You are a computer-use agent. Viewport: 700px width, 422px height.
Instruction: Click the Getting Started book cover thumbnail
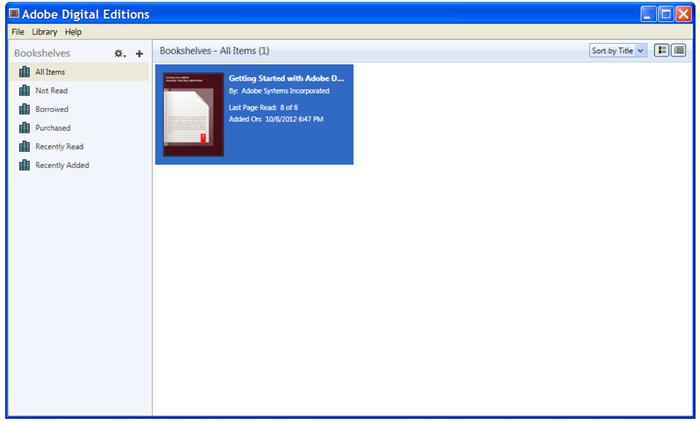click(193, 115)
